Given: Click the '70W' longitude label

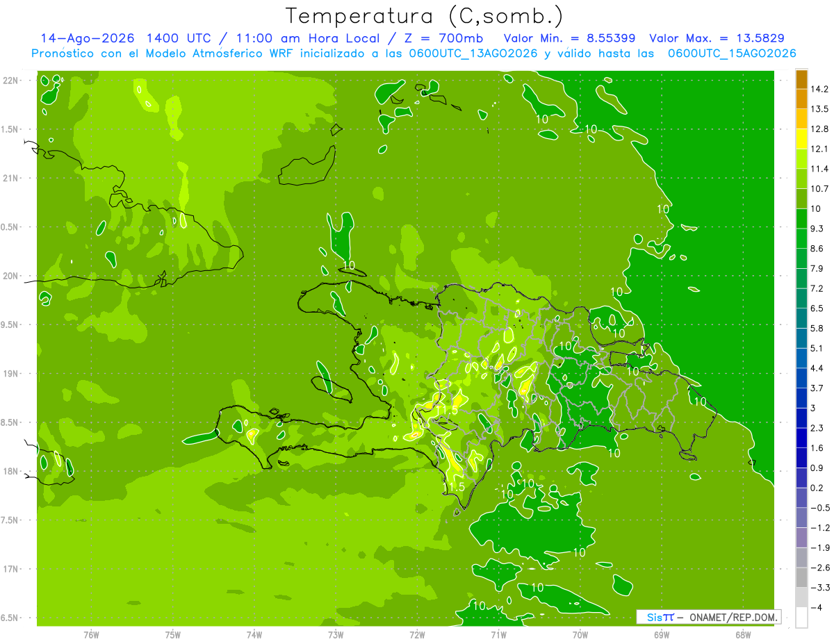Looking at the screenshot, I should pyautogui.click(x=580, y=634).
